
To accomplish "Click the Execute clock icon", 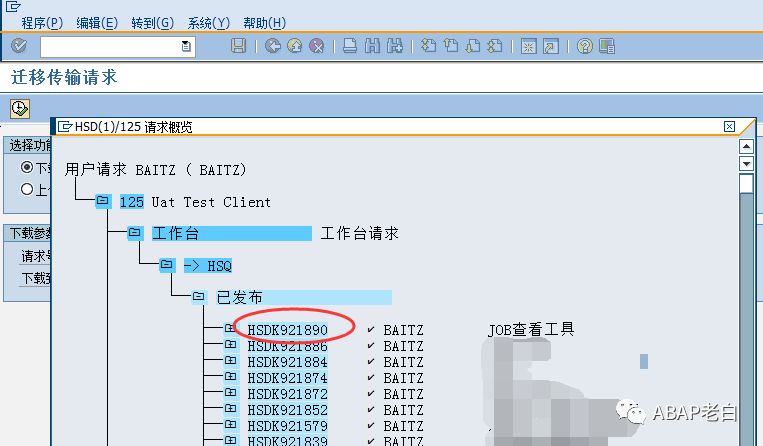I will click(x=20, y=108).
